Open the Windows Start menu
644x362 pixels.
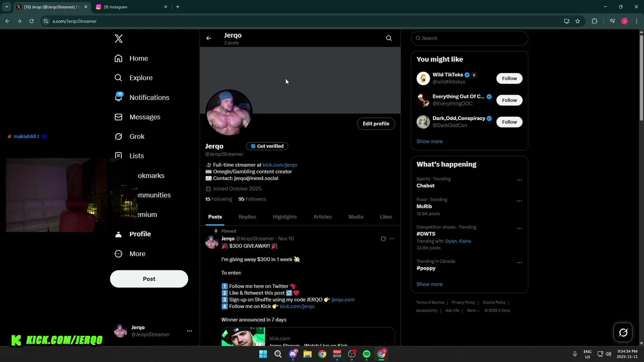point(263,354)
